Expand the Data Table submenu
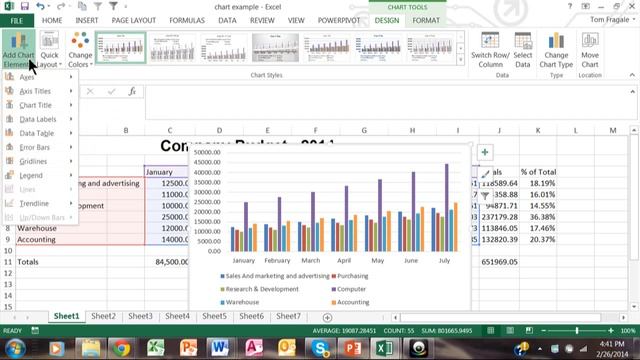 pos(40,133)
